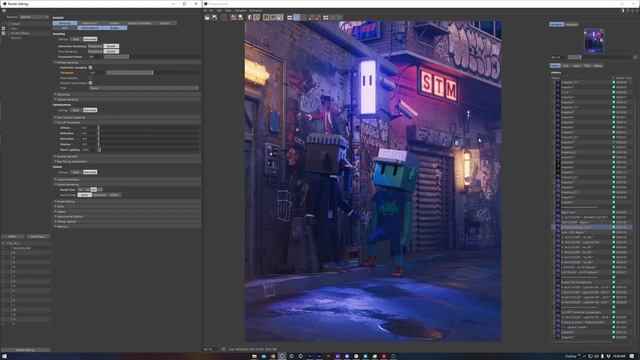Screen dimensions: 640x360
Task: Expand the Russian Roulette section
Action: [x=127, y=156]
